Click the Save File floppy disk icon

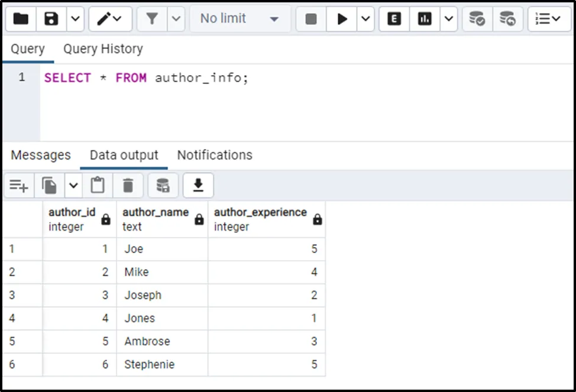click(51, 19)
